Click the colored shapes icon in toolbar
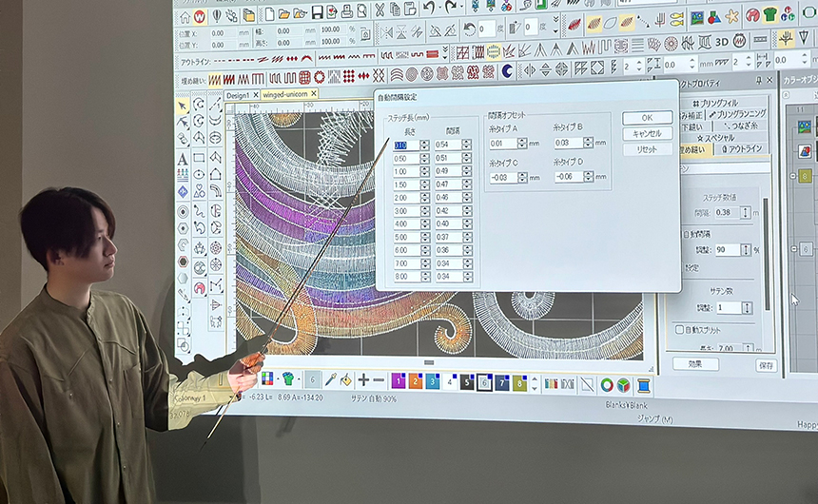Viewport: 818px width, 504px height. pyautogui.click(x=714, y=17)
